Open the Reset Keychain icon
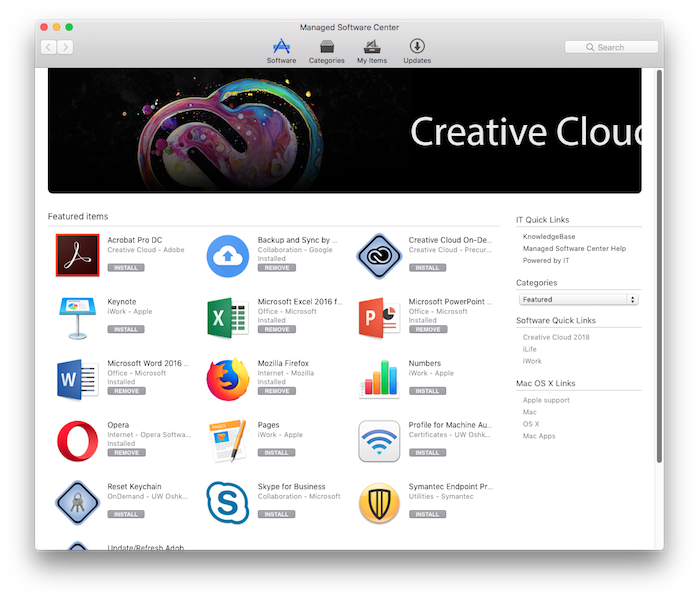 click(x=78, y=502)
